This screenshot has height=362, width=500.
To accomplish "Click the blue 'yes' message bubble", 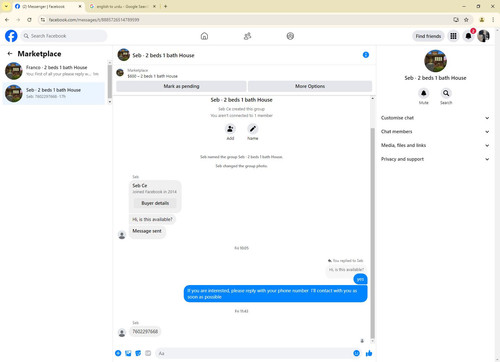I will [x=360, y=279].
